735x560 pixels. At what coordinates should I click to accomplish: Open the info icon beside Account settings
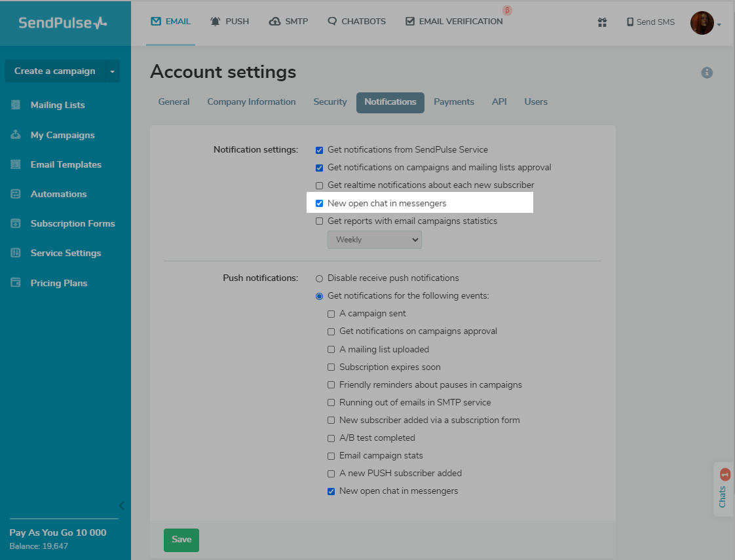pos(707,73)
